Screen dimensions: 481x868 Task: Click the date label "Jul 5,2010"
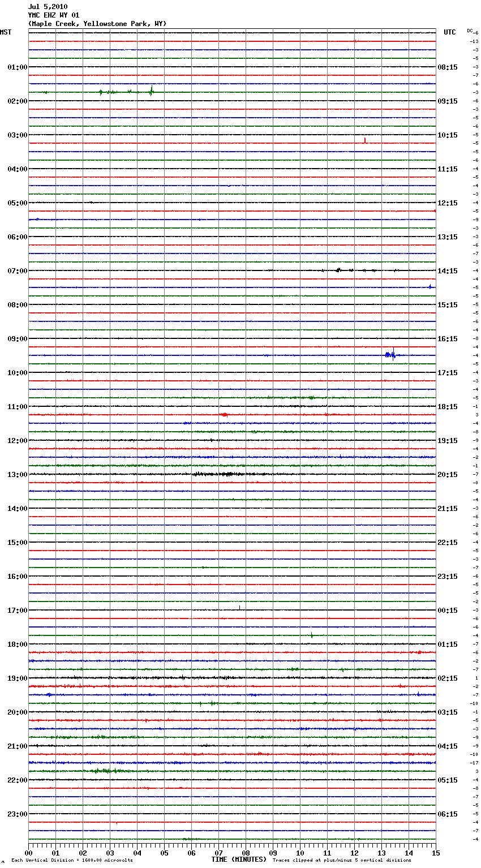coord(48,7)
